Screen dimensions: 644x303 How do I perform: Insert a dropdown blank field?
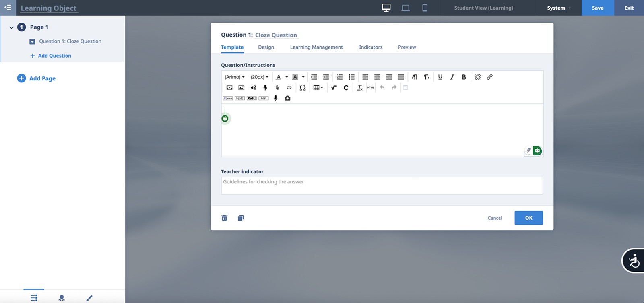pyautogui.click(x=228, y=98)
